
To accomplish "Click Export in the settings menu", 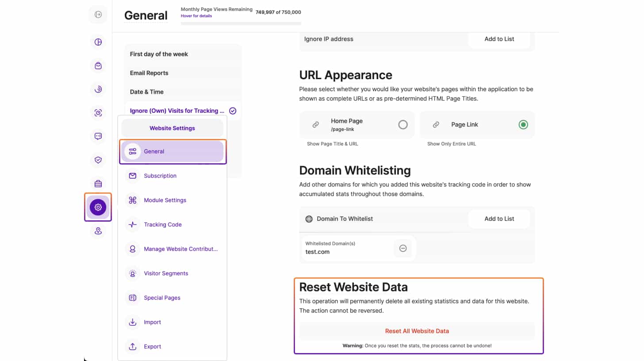I will point(153,346).
